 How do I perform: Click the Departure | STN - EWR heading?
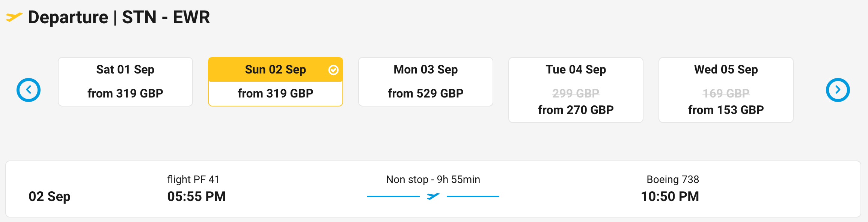click(x=119, y=17)
